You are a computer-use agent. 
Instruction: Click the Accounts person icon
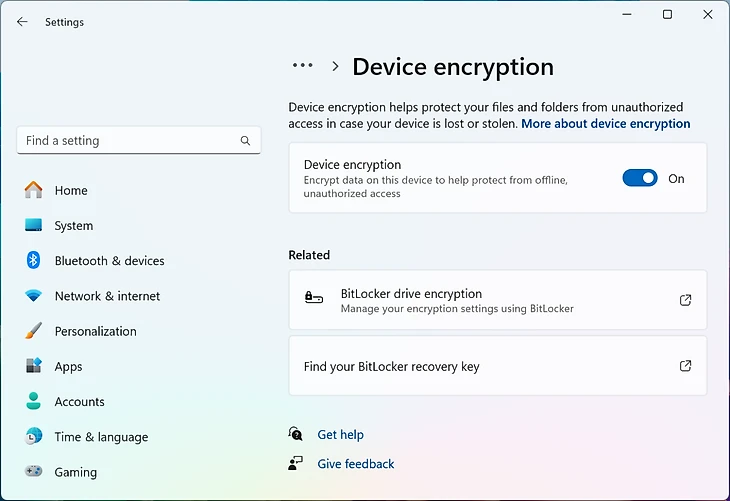click(x=34, y=402)
